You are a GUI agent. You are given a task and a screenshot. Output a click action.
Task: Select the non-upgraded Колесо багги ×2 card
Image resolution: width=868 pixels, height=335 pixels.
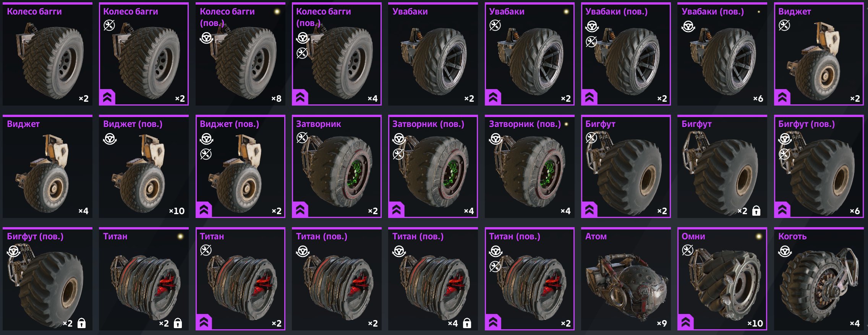click(x=47, y=54)
